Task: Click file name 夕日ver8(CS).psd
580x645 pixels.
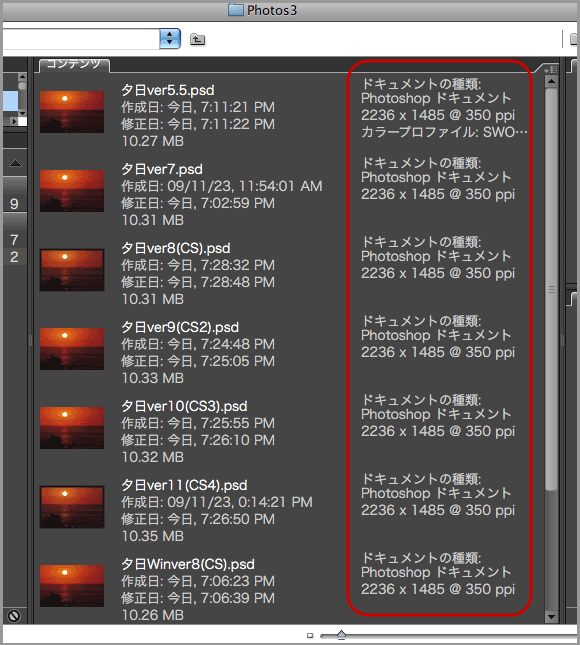Action: tap(176, 248)
